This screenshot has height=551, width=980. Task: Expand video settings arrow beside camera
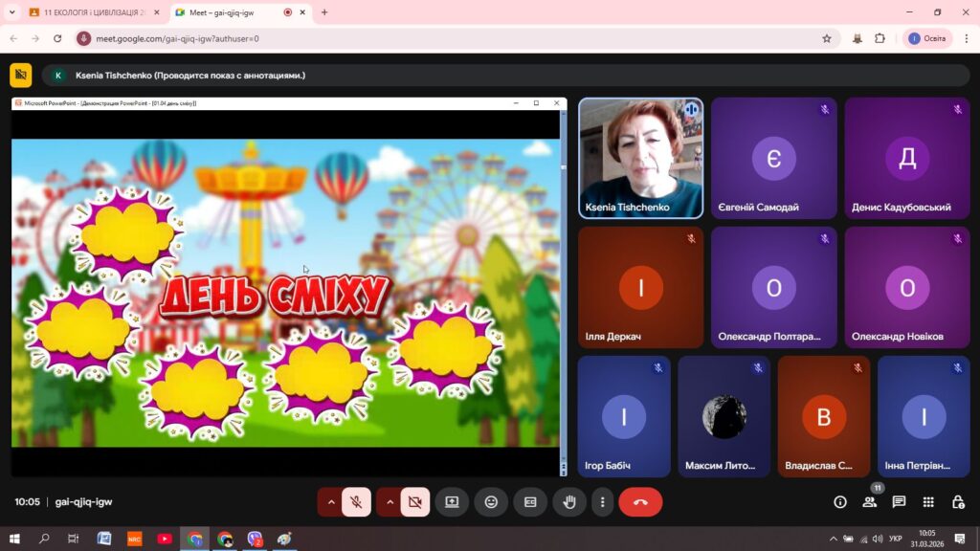point(390,502)
